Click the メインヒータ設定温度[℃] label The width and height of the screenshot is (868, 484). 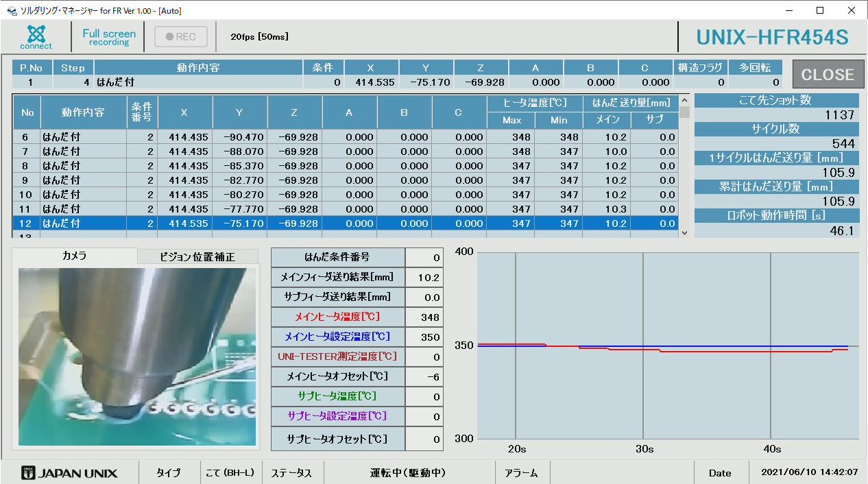point(337,337)
